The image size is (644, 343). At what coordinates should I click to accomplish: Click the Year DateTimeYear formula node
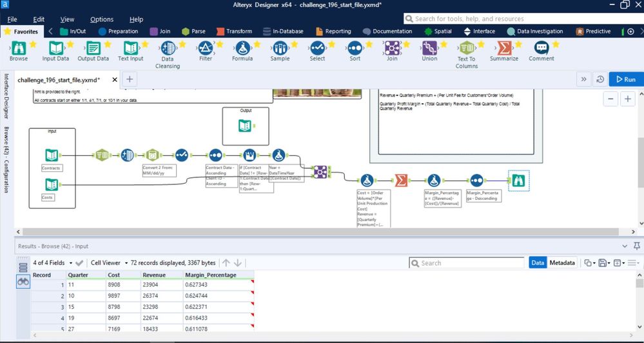[x=278, y=155]
